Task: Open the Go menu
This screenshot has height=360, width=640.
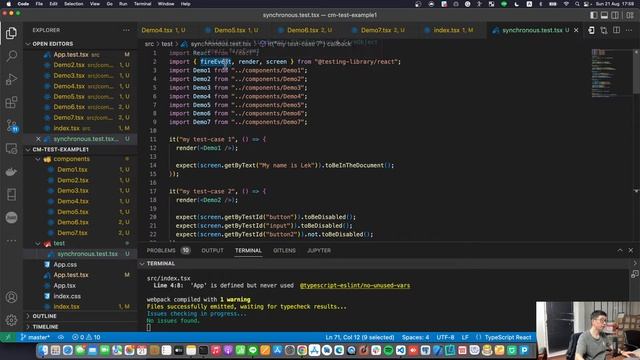Action: 109,4
